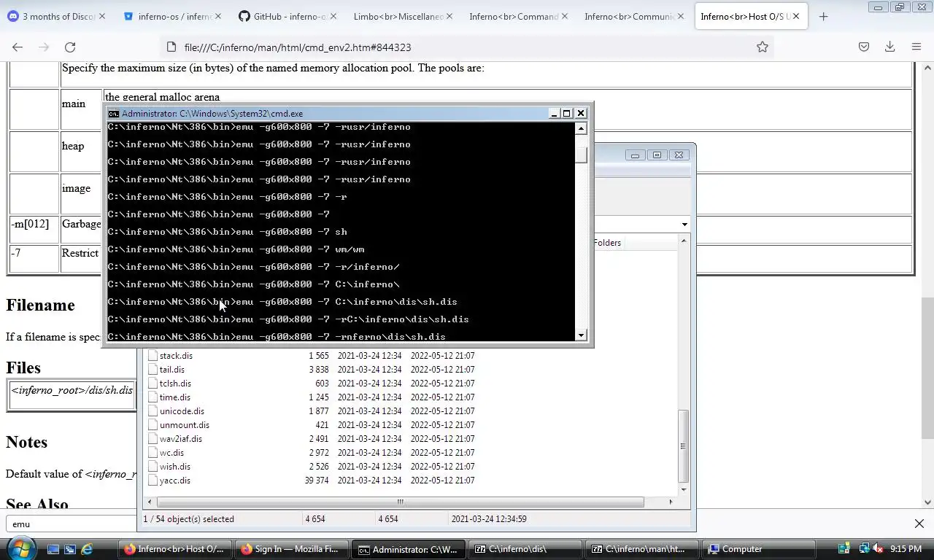This screenshot has height=560, width=934.
Task: Click the cmd.exe scrollbar up arrow
Action: [582, 128]
